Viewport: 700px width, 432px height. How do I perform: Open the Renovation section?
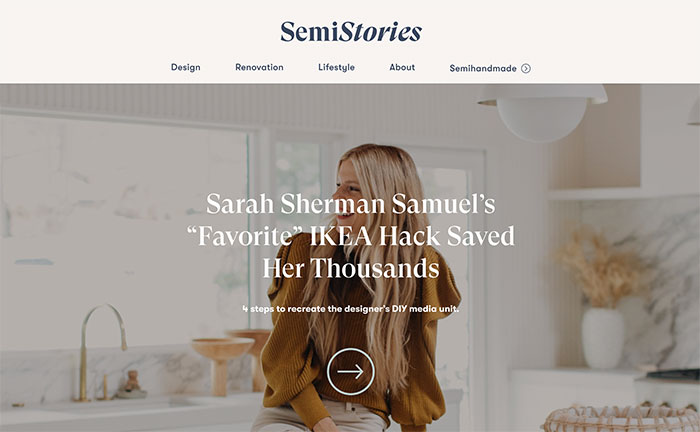click(259, 67)
